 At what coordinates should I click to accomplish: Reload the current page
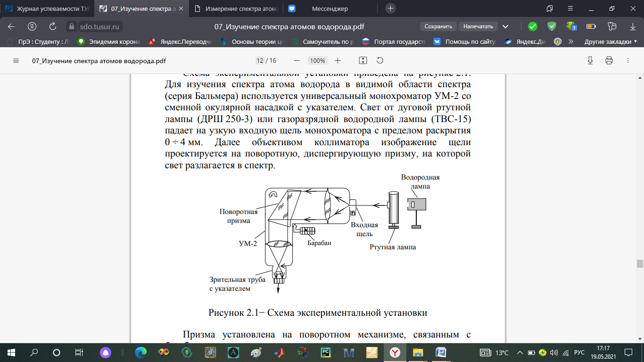tap(53, 26)
